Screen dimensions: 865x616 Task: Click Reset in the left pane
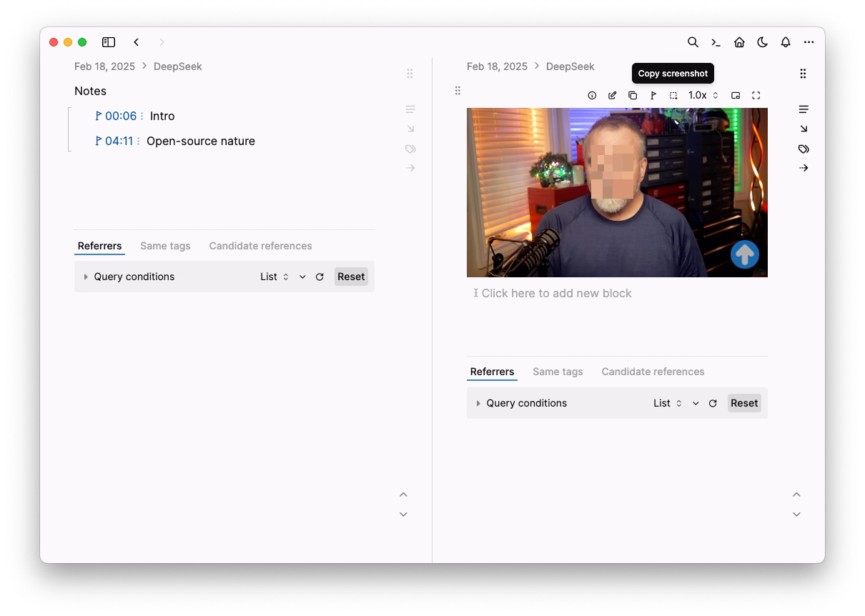(x=351, y=277)
